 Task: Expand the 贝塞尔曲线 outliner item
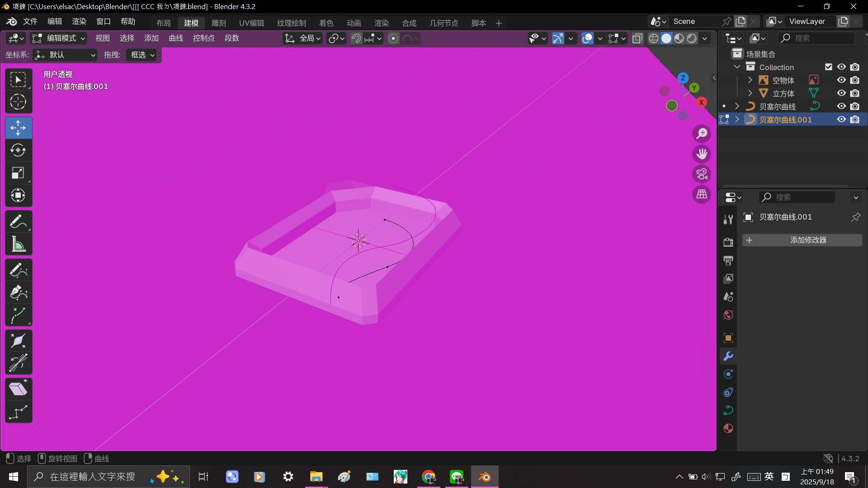point(737,106)
